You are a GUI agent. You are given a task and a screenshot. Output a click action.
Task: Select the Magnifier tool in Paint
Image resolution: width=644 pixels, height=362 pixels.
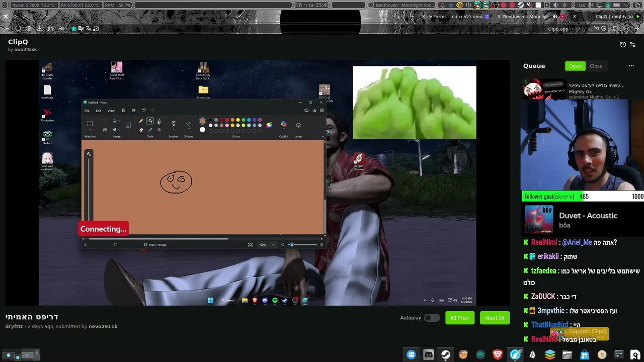[x=159, y=130]
